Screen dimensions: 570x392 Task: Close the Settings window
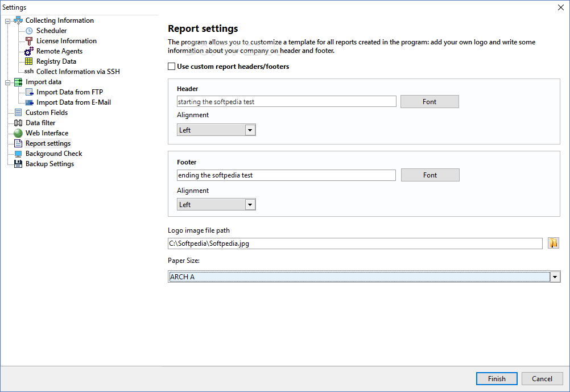560,7
